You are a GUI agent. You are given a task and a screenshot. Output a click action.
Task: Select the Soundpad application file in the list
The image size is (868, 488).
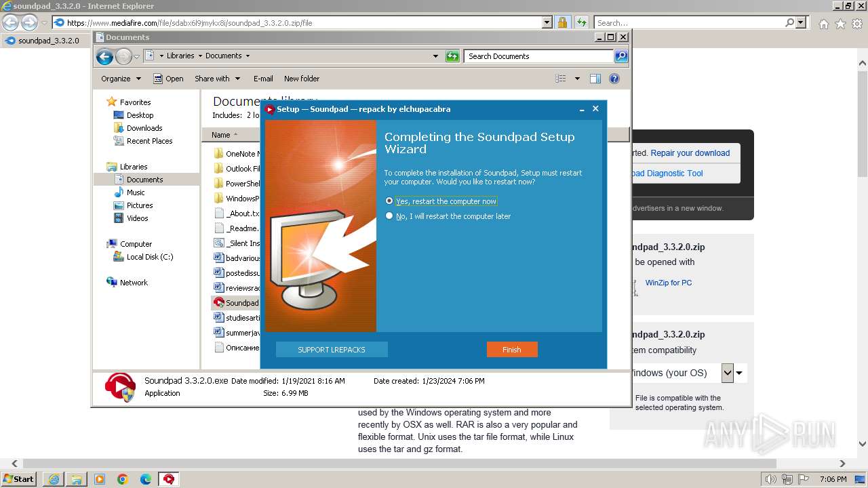click(235, 303)
